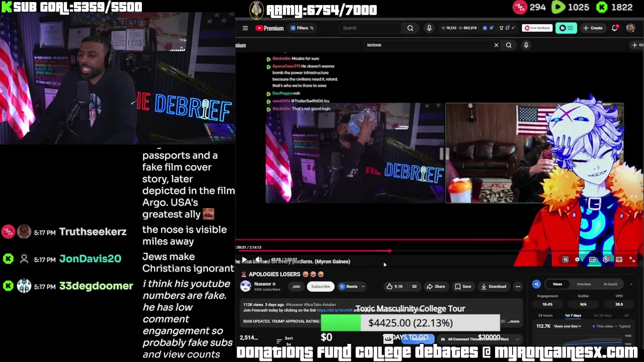Dislike the video showing 50

[x=414, y=287]
